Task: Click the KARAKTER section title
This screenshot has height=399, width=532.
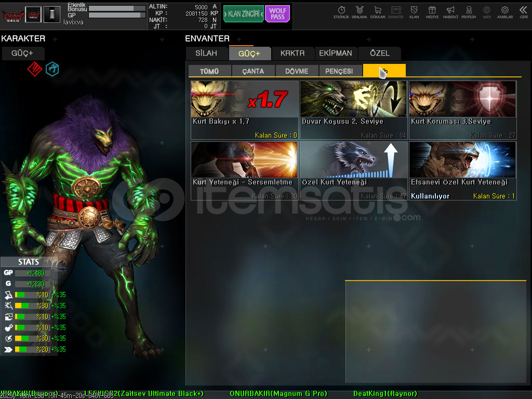Action: (23, 38)
